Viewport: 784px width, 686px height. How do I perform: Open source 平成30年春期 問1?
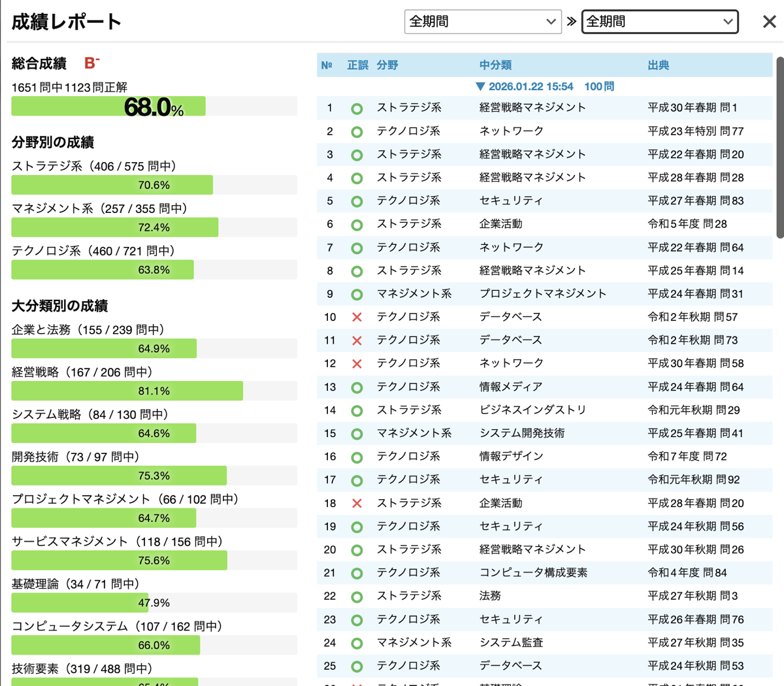692,108
